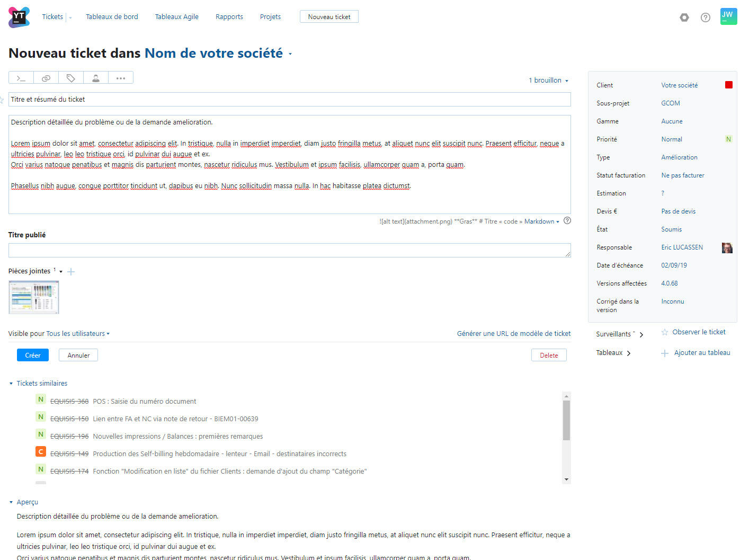Go to Rapports in top navigation
This screenshot has width=749, height=560.
tap(229, 17)
